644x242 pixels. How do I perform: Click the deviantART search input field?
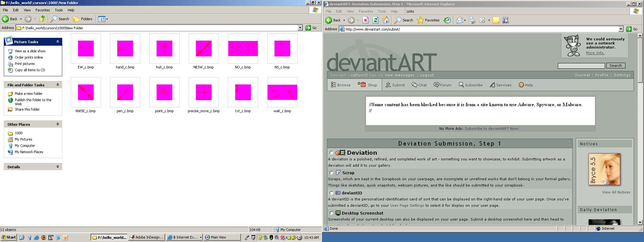tap(581, 66)
